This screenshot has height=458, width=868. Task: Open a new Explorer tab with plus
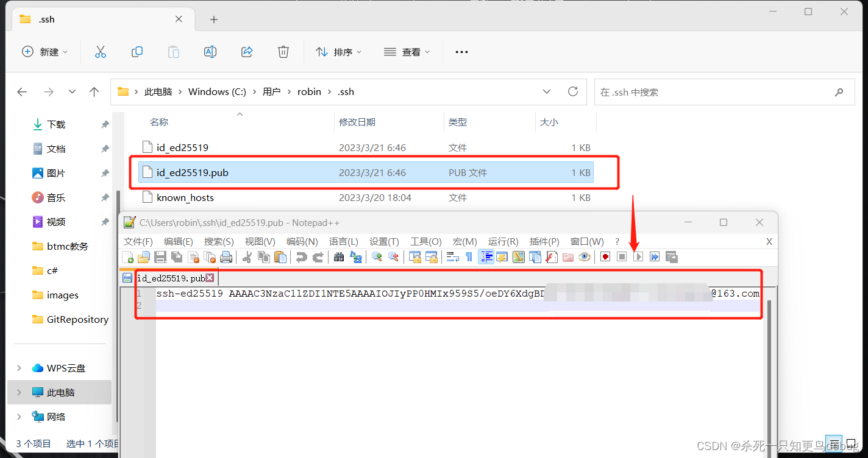click(213, 19)
